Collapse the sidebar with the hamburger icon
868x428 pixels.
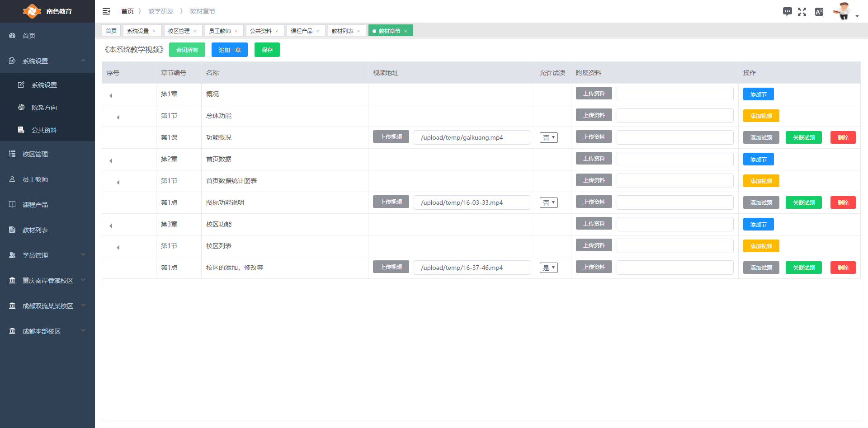pos(106,11)
